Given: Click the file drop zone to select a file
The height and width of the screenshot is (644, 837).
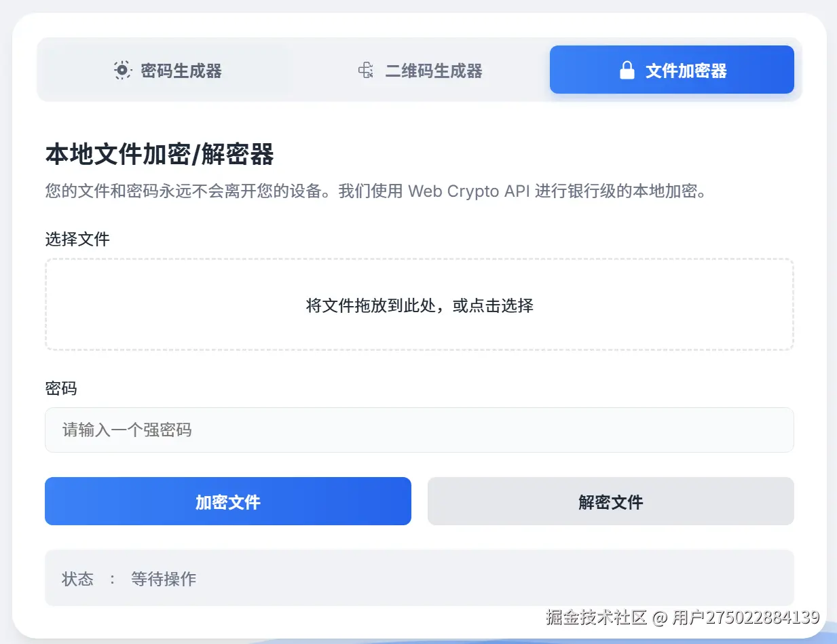Looking at the screenshot, I should (x=419, y=304).
